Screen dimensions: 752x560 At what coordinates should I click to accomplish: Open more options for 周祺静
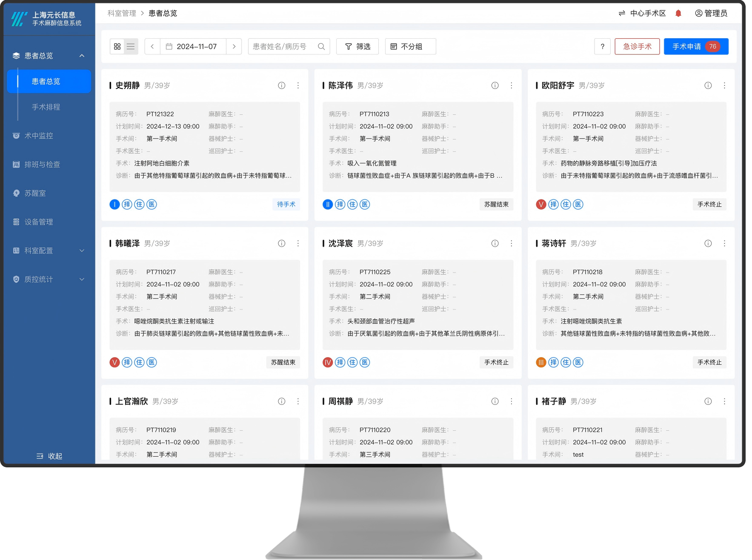coord(511,401)
